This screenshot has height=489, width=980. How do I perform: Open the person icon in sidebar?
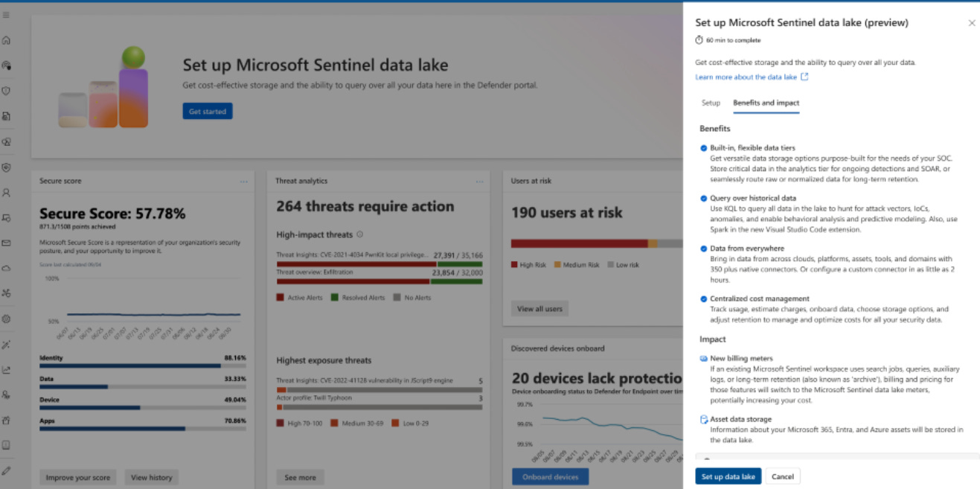6,193
